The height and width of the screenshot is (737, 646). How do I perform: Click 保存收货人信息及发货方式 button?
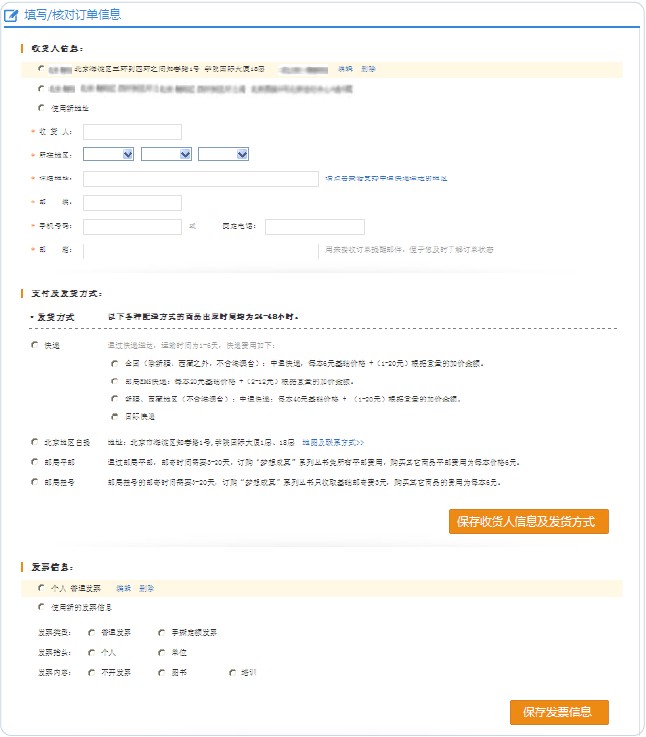528,521
